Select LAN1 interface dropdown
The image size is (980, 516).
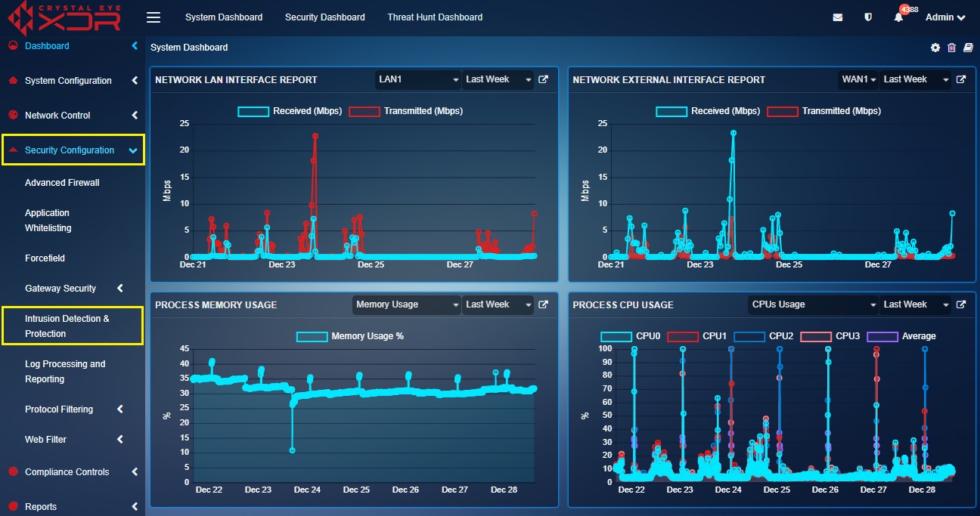[x=418, y=79]
